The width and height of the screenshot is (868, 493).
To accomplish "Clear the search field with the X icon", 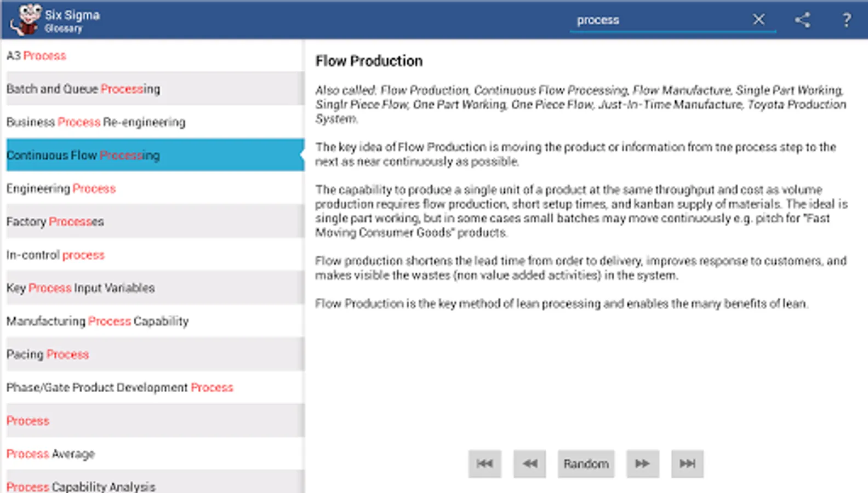I will point(758,19).
